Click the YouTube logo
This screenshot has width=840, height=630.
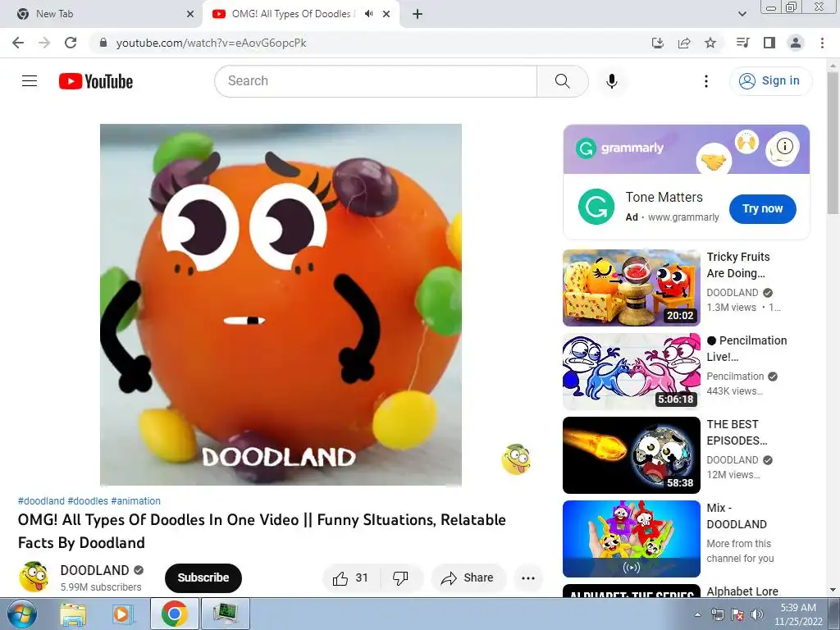[x=96, y=81]
